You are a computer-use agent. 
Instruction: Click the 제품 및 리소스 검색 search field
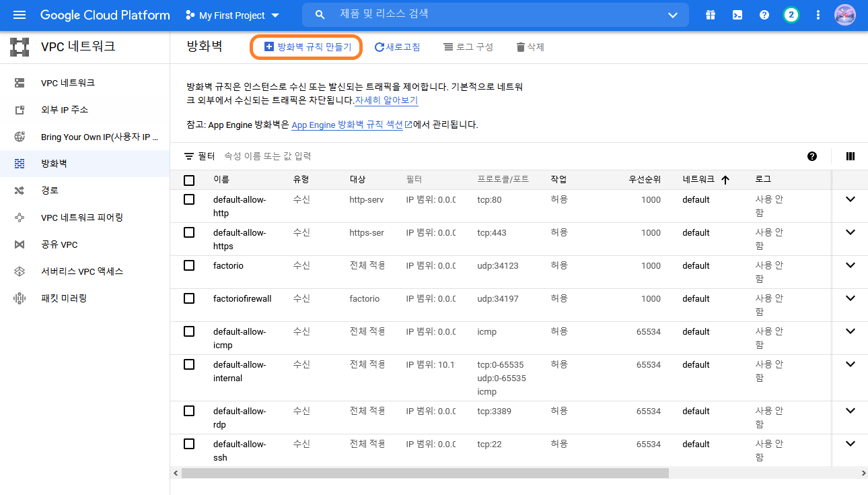tap(495, 14)
